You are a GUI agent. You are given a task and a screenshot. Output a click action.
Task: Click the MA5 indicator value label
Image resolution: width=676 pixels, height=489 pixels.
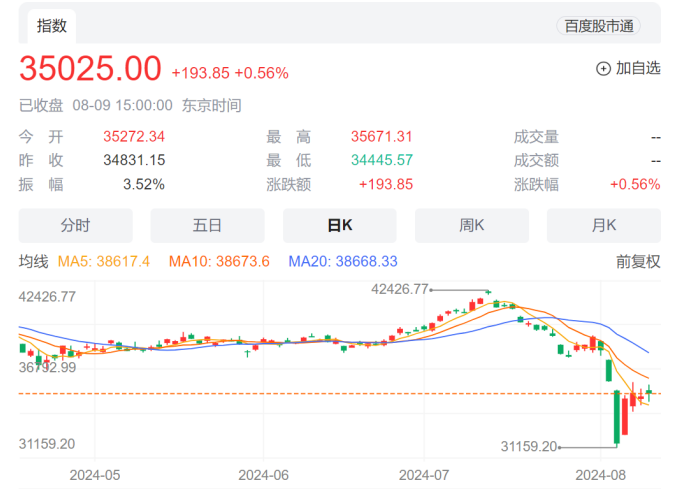tap(104, 261)
